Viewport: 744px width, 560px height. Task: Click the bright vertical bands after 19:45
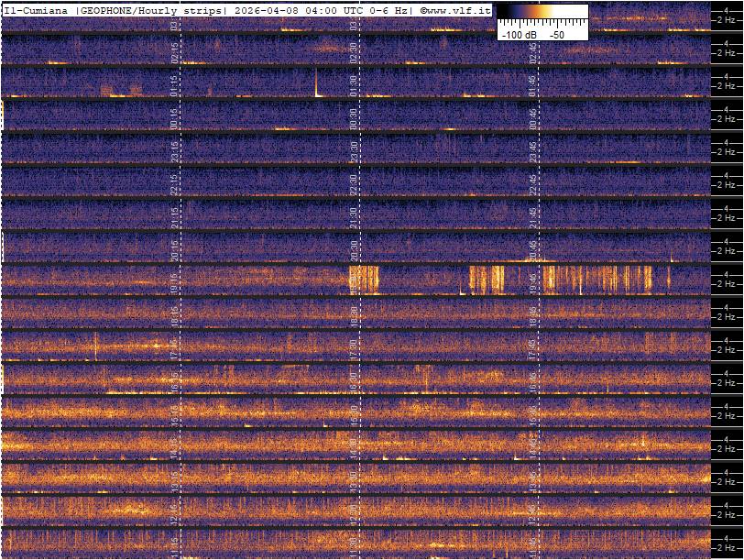(x=596, y=279)
